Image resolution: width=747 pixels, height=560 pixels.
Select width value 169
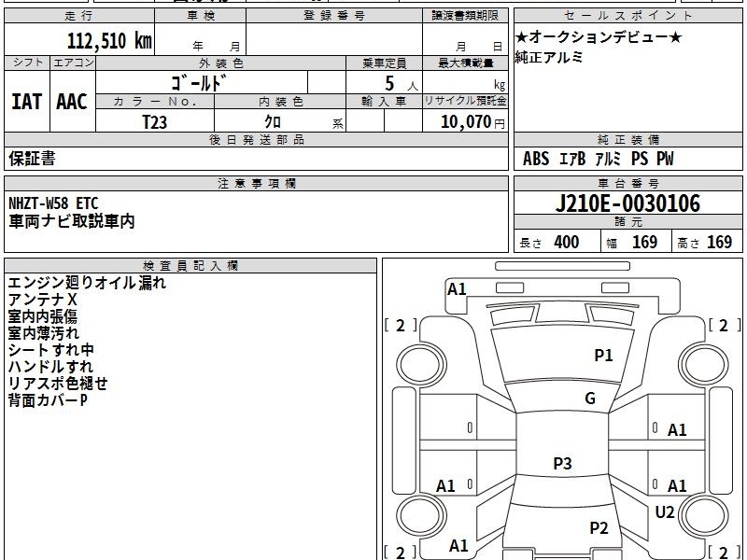[644, 242]
